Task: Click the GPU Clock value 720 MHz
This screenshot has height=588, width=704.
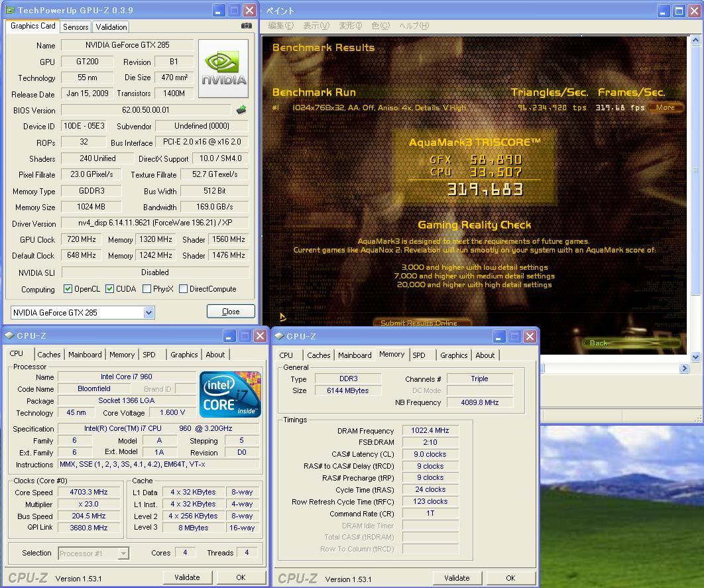Action: pos(82,239)
